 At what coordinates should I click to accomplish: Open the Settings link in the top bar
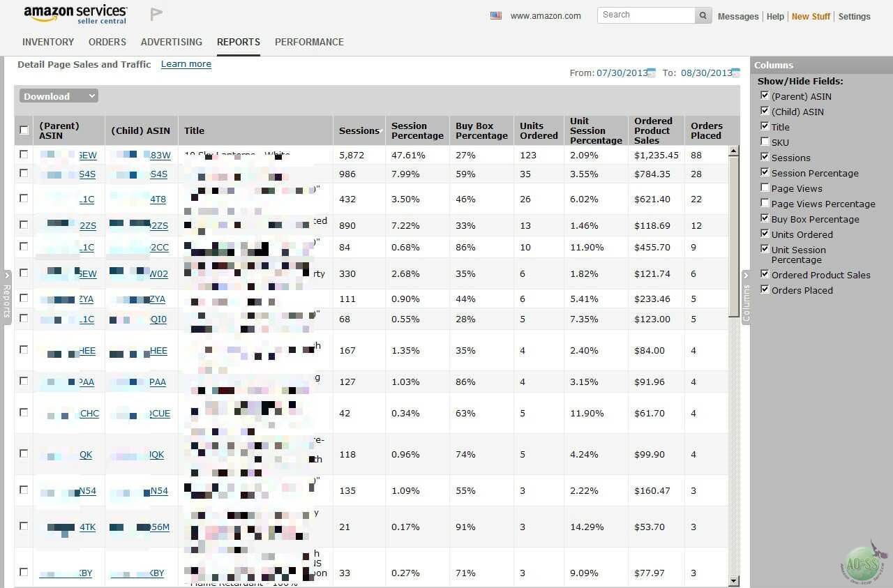point(854,16)
